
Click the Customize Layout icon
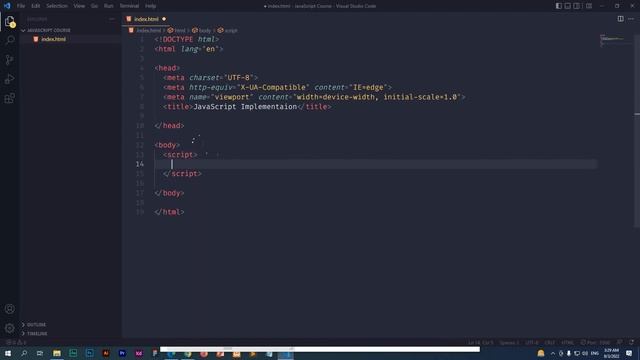click(x=589, y=6)
